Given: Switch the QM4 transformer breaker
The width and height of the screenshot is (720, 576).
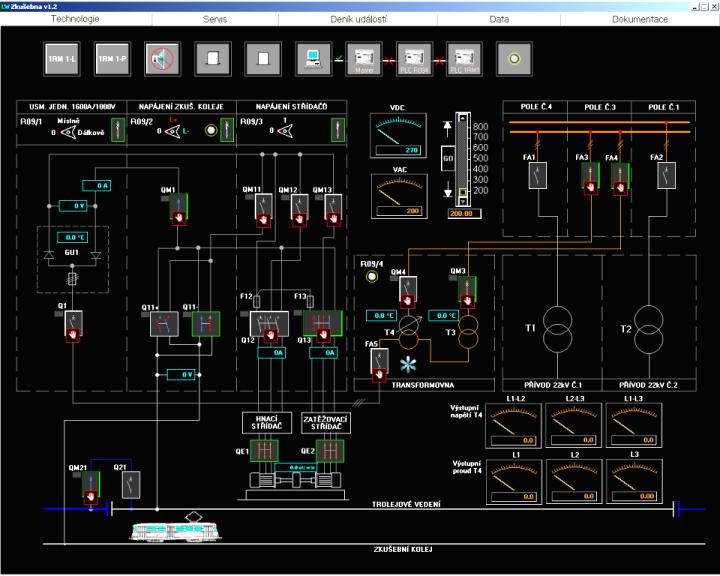Looking at the screenshot, I should coord(409,291).
